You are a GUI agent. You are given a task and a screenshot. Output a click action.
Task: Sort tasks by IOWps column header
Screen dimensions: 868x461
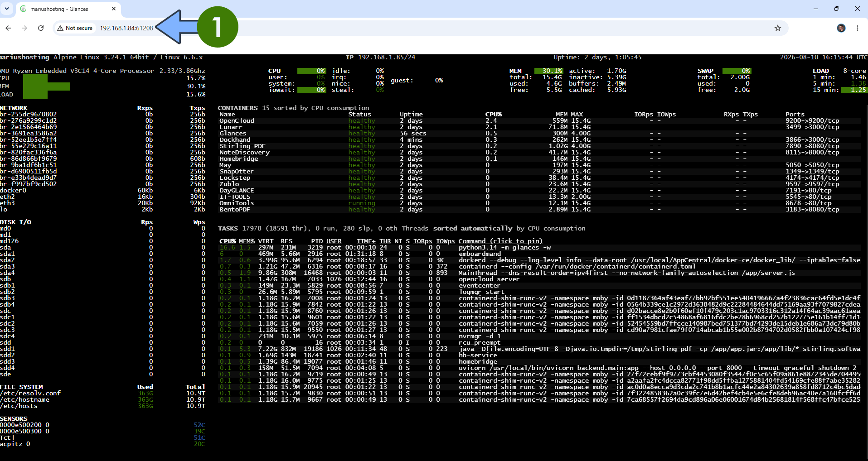click(x=445, y=241)
